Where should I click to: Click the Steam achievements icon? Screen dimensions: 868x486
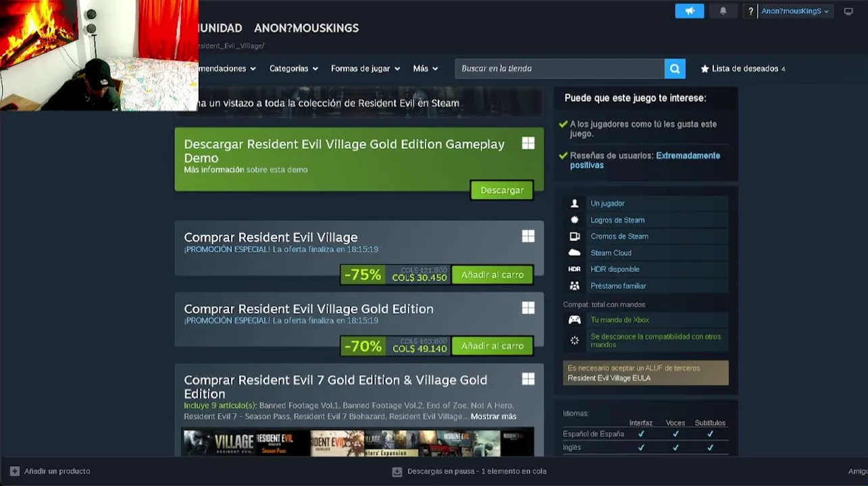[574, 220]
